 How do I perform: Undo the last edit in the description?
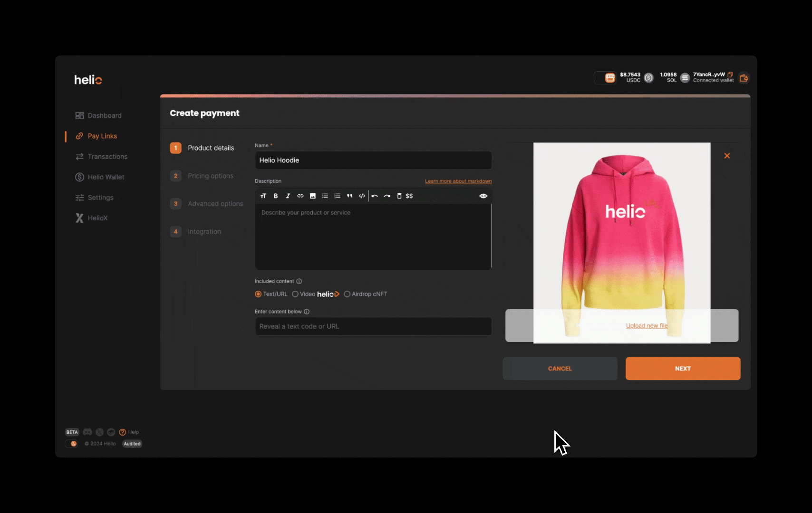coord(375,196)
